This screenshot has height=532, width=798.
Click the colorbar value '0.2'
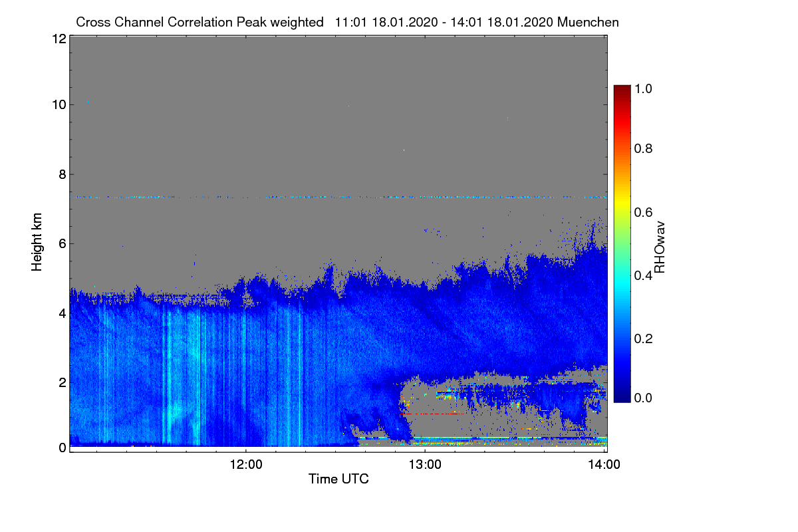(644, 338)
